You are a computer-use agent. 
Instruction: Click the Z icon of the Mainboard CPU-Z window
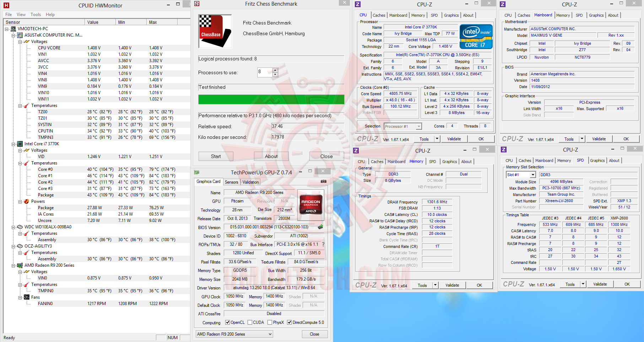(x=503, y=4)
